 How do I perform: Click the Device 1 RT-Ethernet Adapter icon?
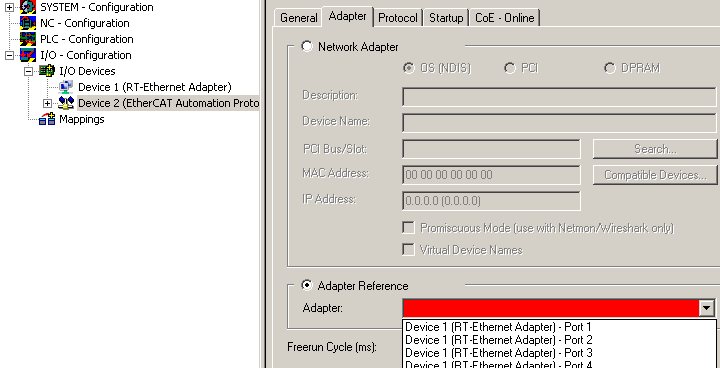tap(66, 87)
